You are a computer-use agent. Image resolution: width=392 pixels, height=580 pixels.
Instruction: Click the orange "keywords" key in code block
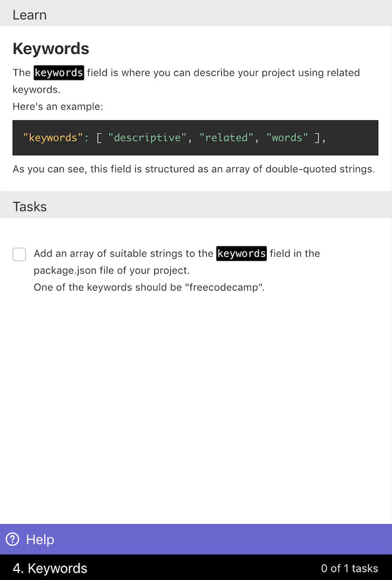[53, 138]
